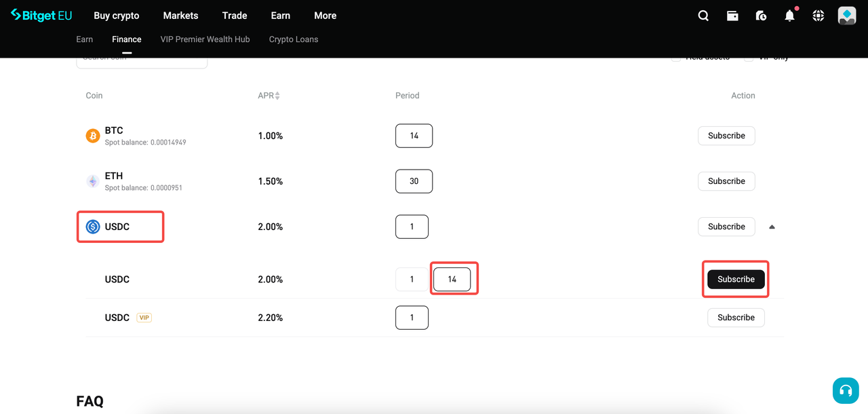Click the BTC coin name
868x414 pixels.
(x=114, y=130)
